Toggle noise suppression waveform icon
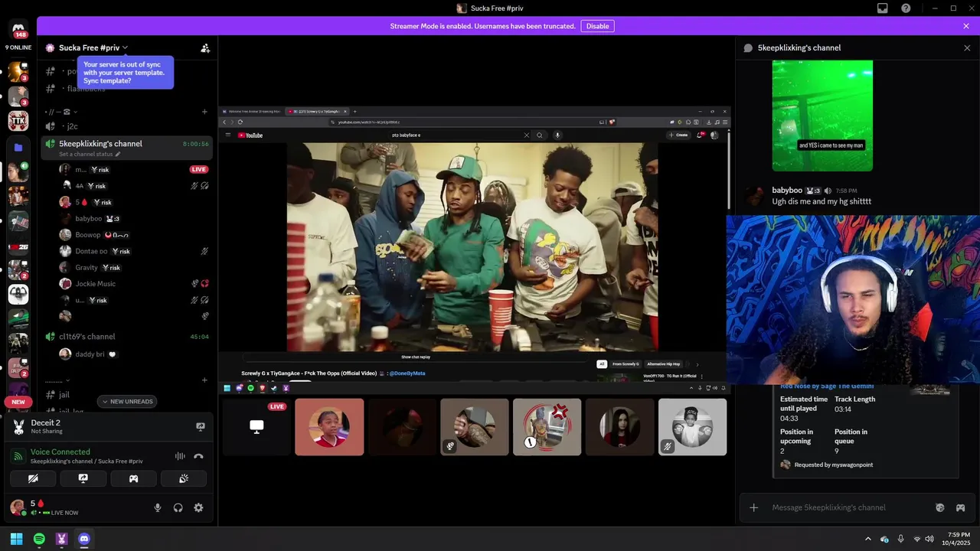The width and height of the screenshot is (980, 551). 180,456
